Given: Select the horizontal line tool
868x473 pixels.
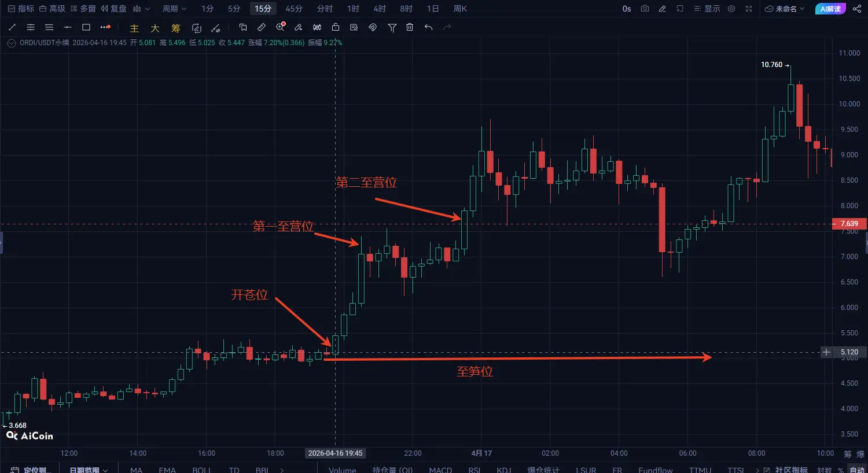Looking at the screenshot, I should 68,27.
